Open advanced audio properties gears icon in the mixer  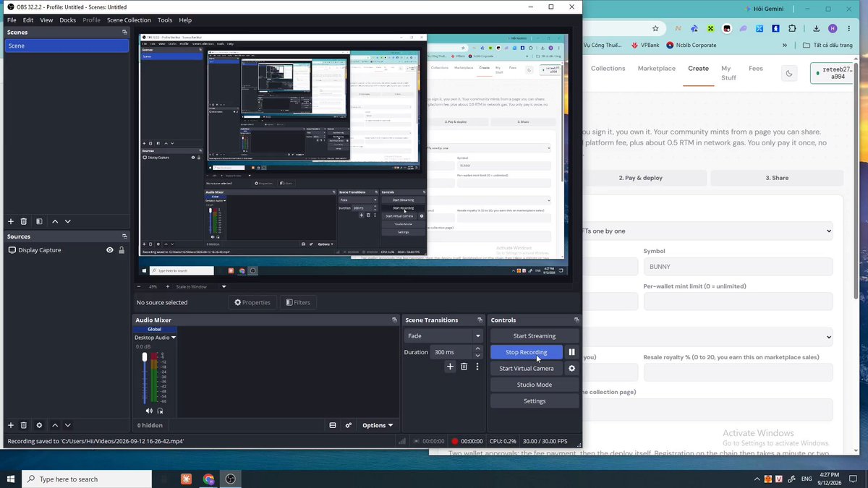(x=349, y=425)
